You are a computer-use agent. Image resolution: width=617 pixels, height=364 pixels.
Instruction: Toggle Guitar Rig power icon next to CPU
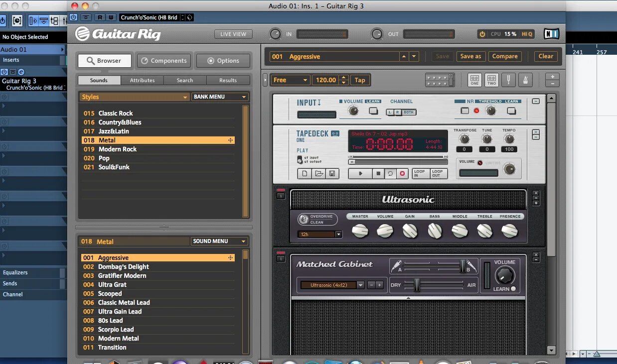pyautogui.click(x=482, y=34)
